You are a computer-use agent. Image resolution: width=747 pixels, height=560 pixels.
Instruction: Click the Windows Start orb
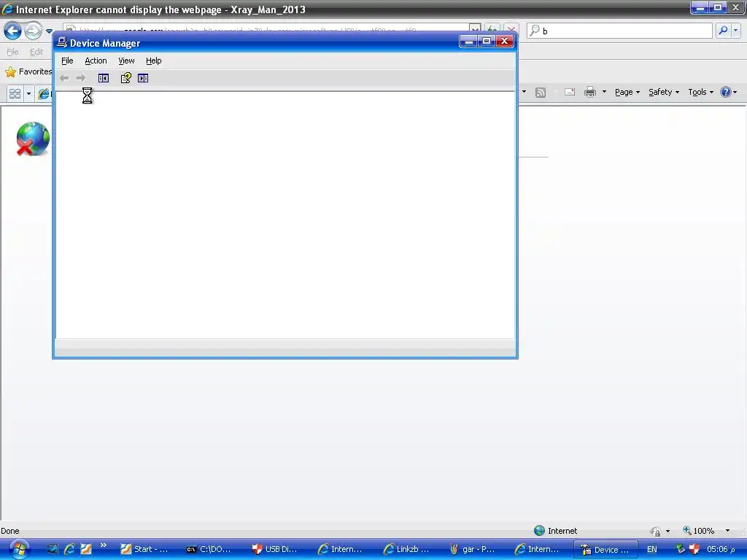tap(19, 549)
